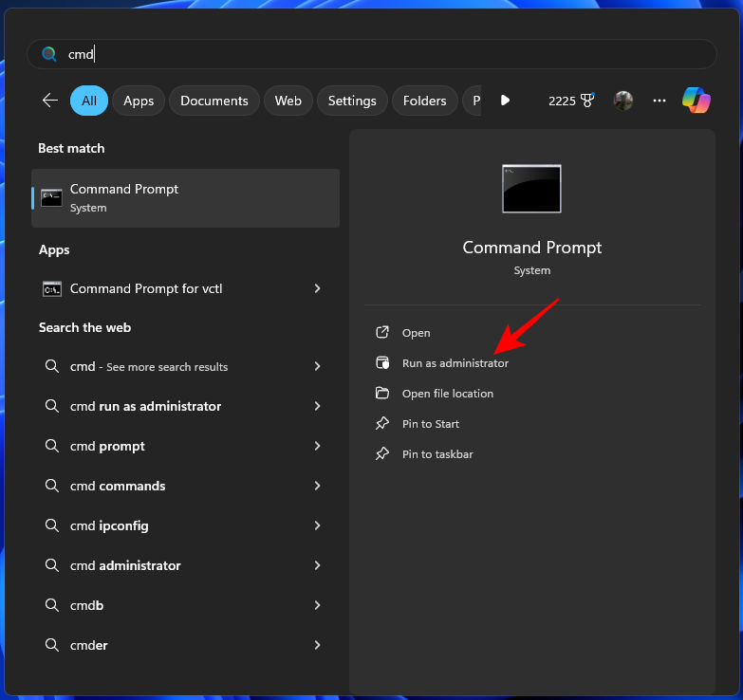The height and width of the screenshot is (700, 743).
Task: Click the Run as administrator shield icon
Action: point(382,362)
